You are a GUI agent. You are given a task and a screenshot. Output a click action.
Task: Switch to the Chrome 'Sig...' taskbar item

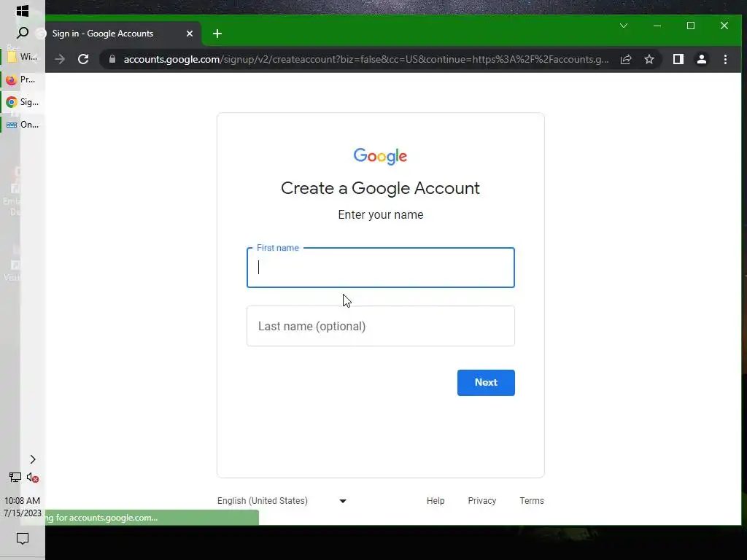[23, 102]
